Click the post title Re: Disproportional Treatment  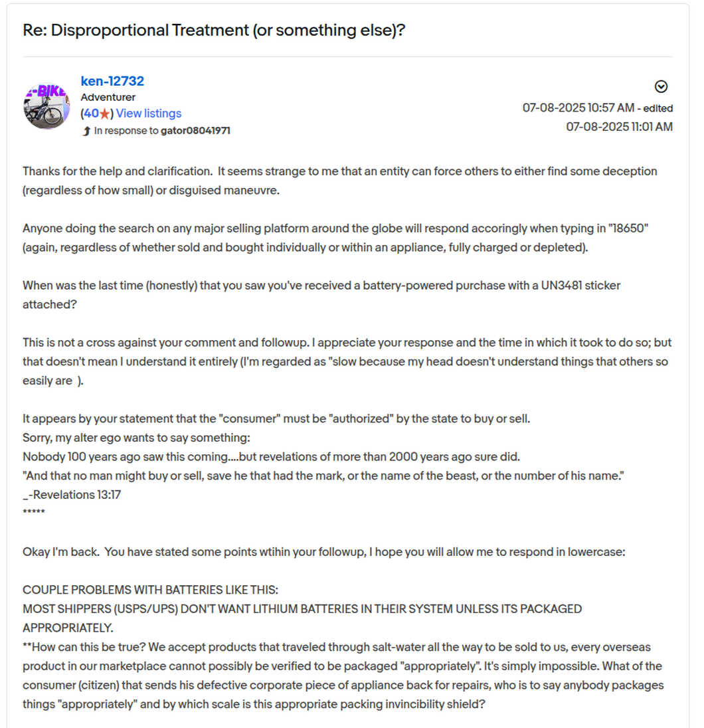pos(214,30)
